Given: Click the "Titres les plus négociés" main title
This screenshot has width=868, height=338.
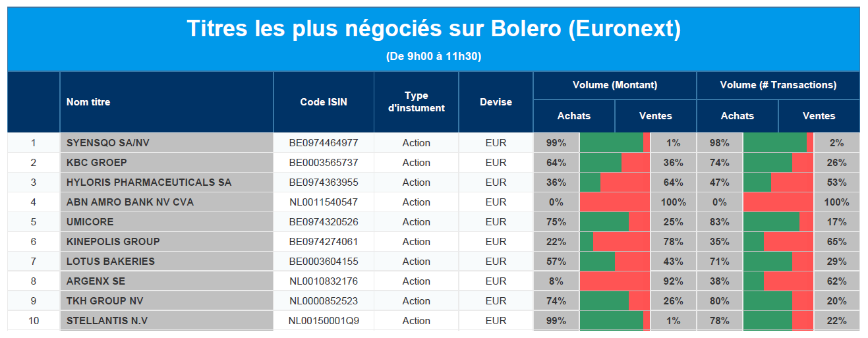Looking at the screenshot, I should (433, 29).
